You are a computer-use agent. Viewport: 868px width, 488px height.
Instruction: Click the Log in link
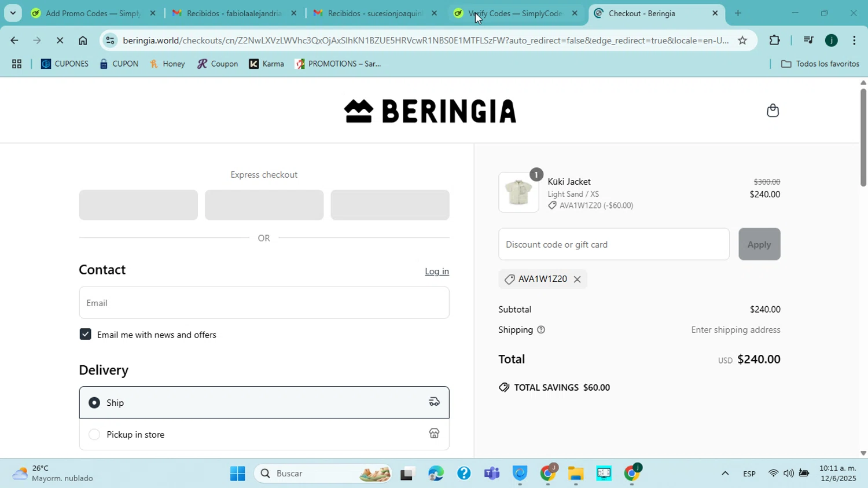[437, 271]
